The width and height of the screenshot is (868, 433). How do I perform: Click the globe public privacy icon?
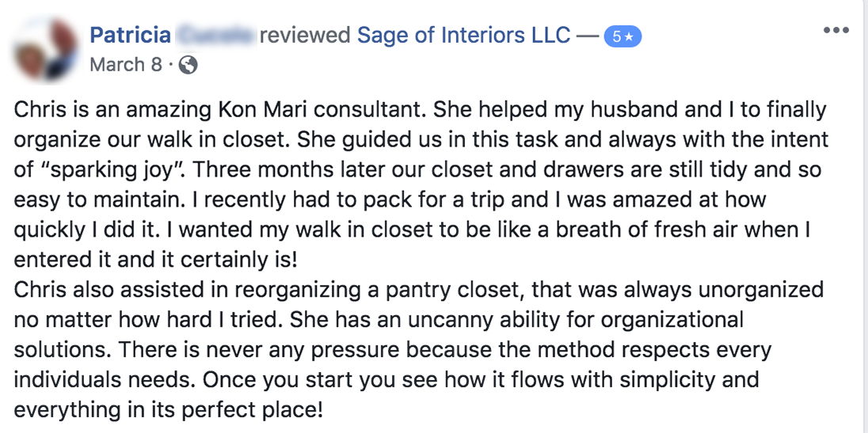pyautogui.click(x=188, y=65)
